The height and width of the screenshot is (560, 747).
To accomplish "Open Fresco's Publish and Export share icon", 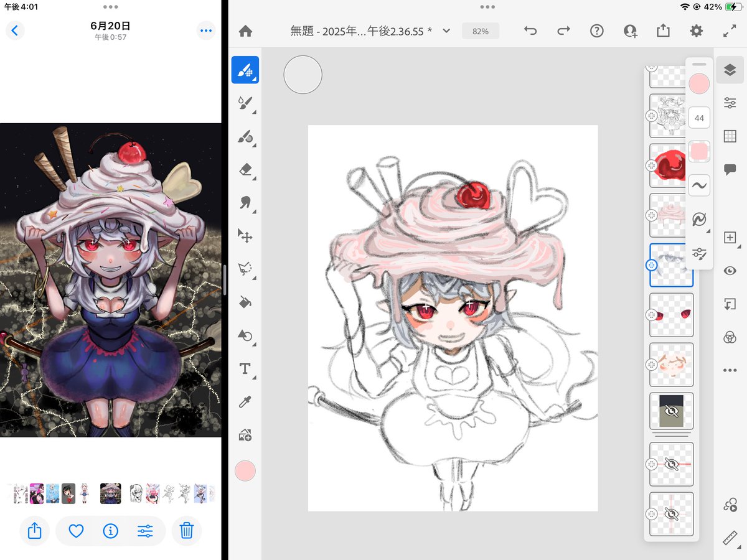I will (x=663, y=30).
